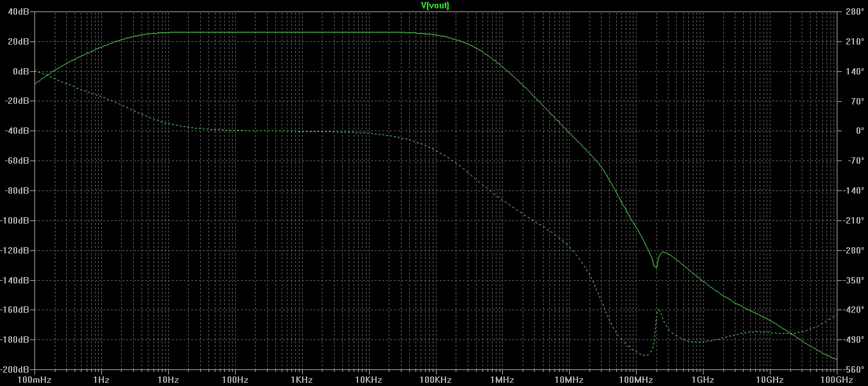Click the -560° phase axis label

pyautogui.click(x=853, y=369)
